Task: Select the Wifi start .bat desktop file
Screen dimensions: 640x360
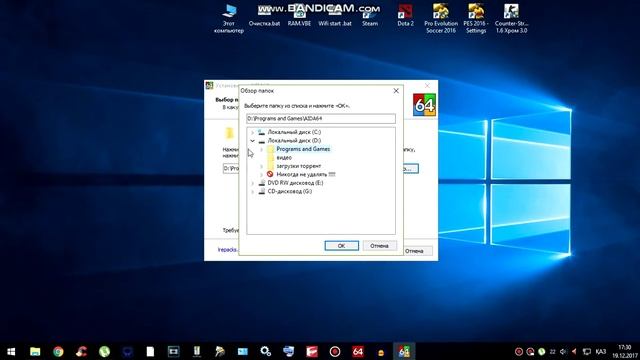Action: (x=335, y=16)
